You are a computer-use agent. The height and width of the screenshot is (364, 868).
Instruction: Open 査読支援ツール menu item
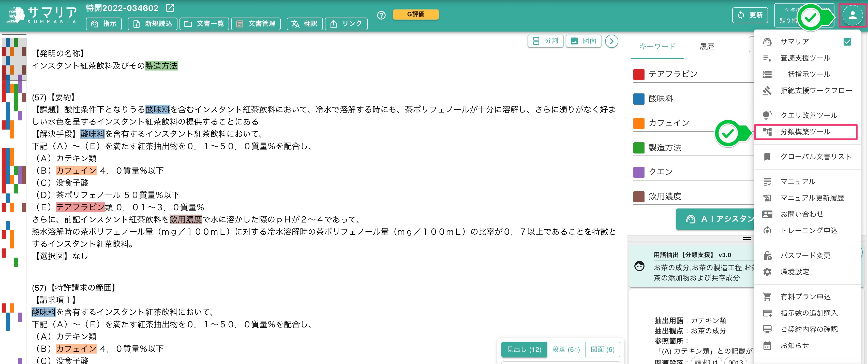[x=807, y=58]
